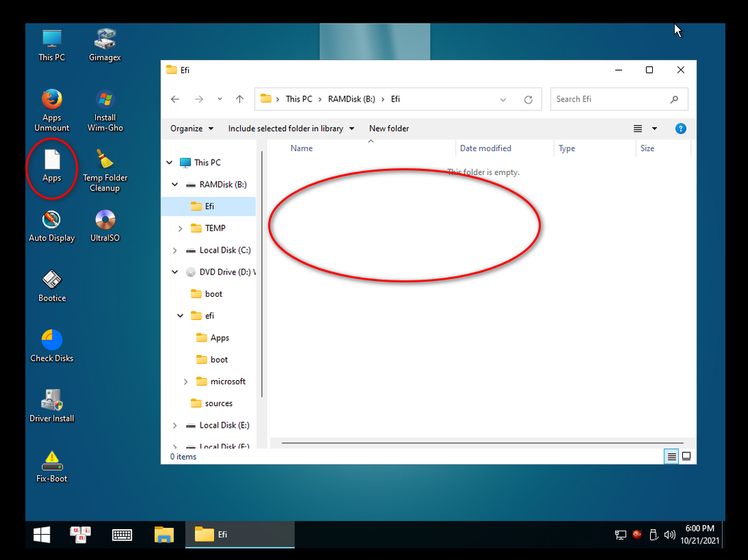Click the USB safely remove tray icon

[654, 535]
